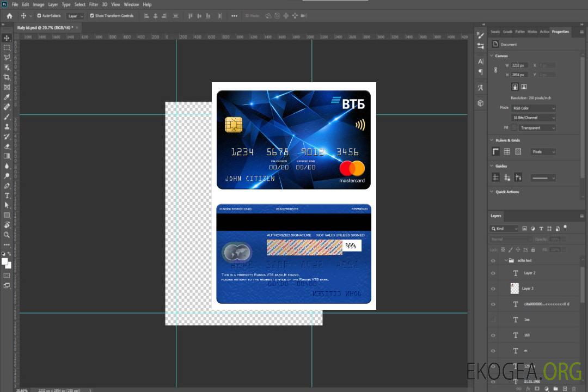
Task: Collapse the Quick Actions section
Action: pos(492,192)
